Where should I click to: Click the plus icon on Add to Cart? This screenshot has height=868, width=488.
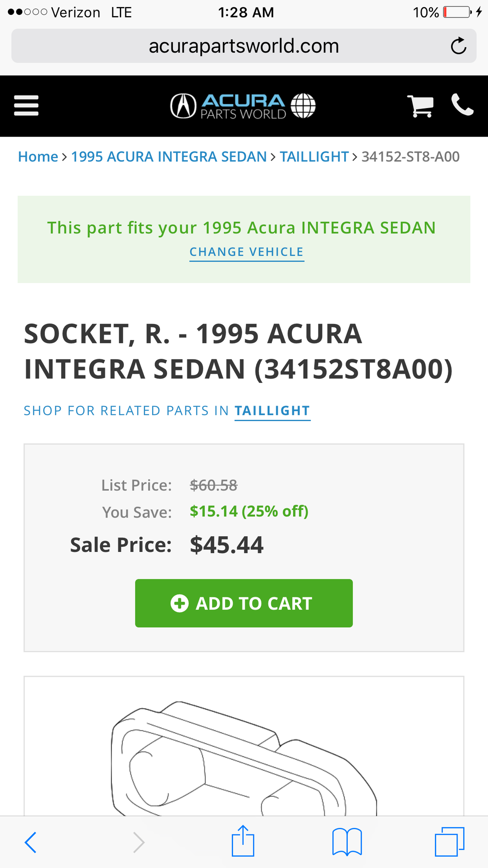[180, 603]
